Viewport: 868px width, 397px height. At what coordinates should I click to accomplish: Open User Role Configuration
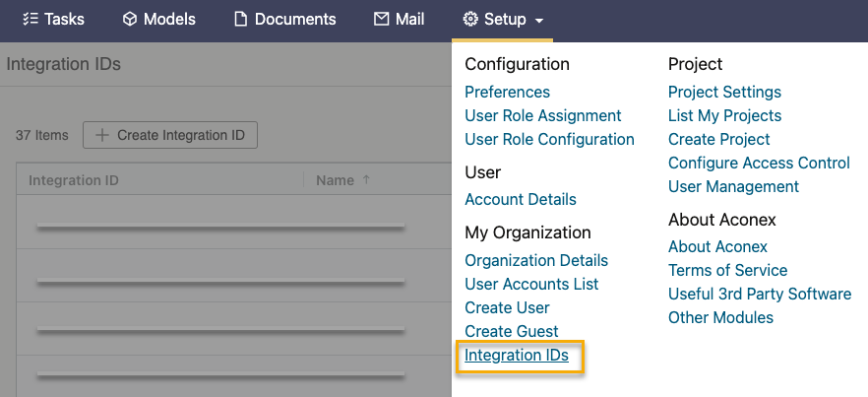550,139
